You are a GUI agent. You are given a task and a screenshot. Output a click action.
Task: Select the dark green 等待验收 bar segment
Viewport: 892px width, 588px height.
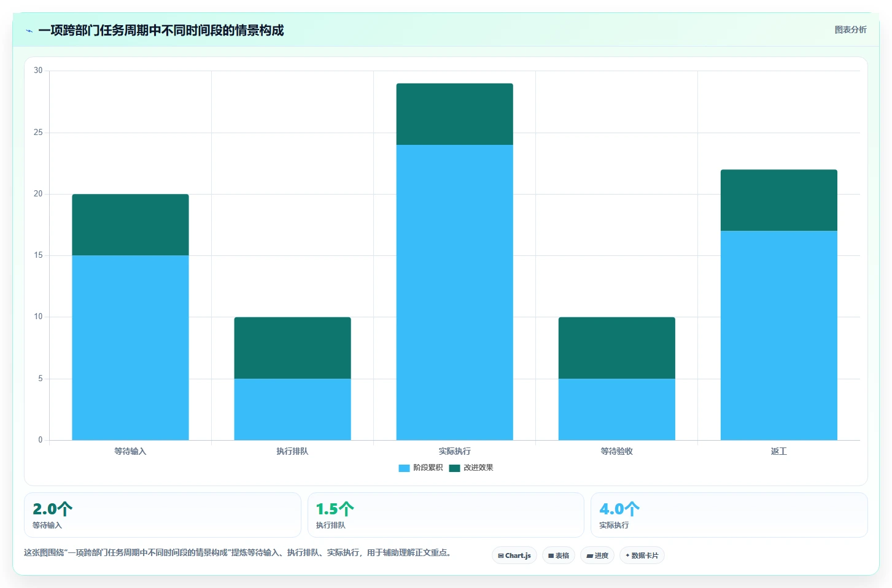click(616, 348)
